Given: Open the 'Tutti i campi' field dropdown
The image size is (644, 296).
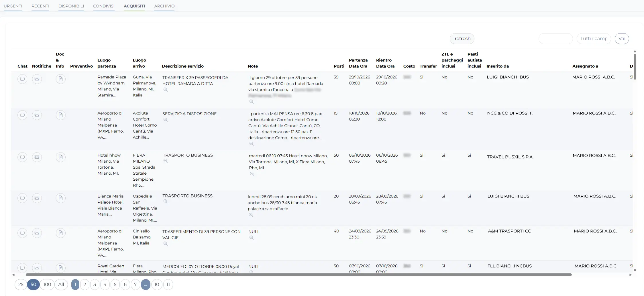Looking at the screenshot, I should coord(594,39).
